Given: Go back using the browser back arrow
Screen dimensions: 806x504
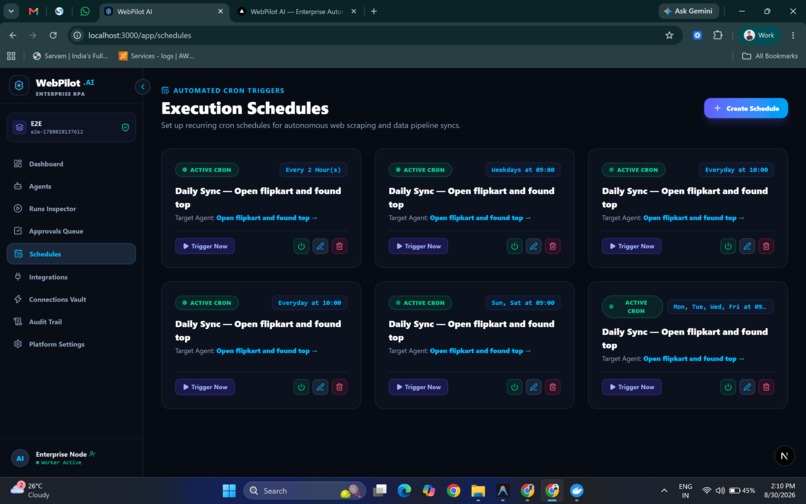Looking at the screenshot, I should pos(13,35).
